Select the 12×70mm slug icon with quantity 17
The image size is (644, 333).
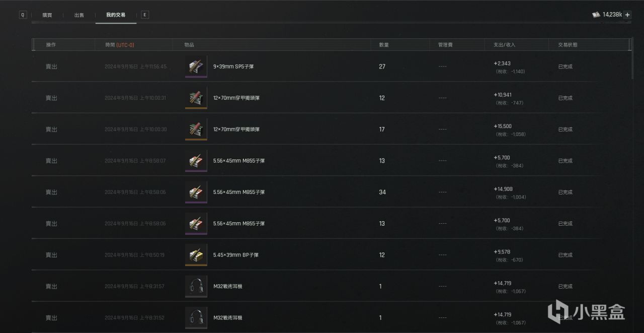196,129
